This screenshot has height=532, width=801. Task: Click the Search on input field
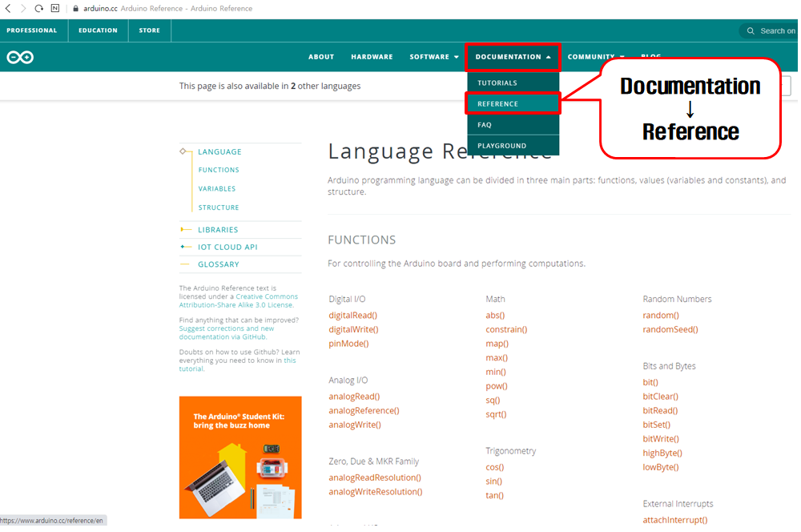coord(771,31)
